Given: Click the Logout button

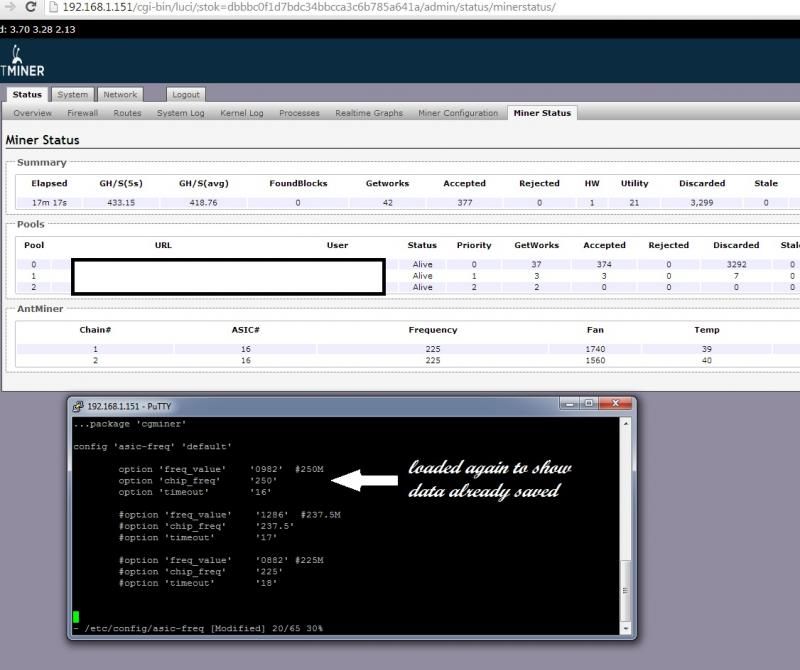Looking at the screenshot, I should coord(186,95).
